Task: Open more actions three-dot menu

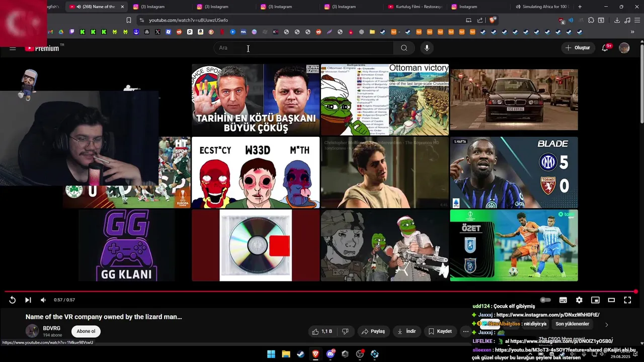Action: pos(466,331)
